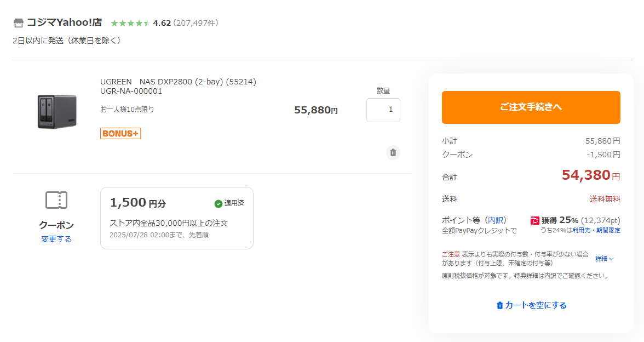Click 利用先・期間限定 link
644x342 pixels.
596,231
